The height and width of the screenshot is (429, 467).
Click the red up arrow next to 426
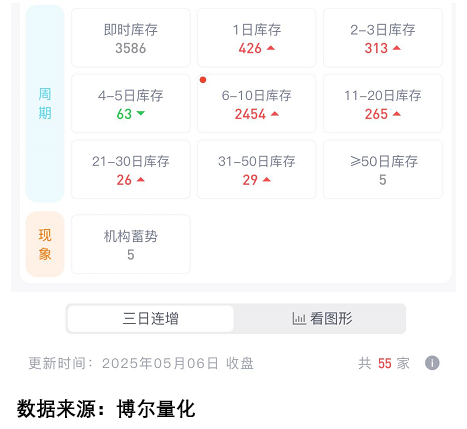pos(271,48)
